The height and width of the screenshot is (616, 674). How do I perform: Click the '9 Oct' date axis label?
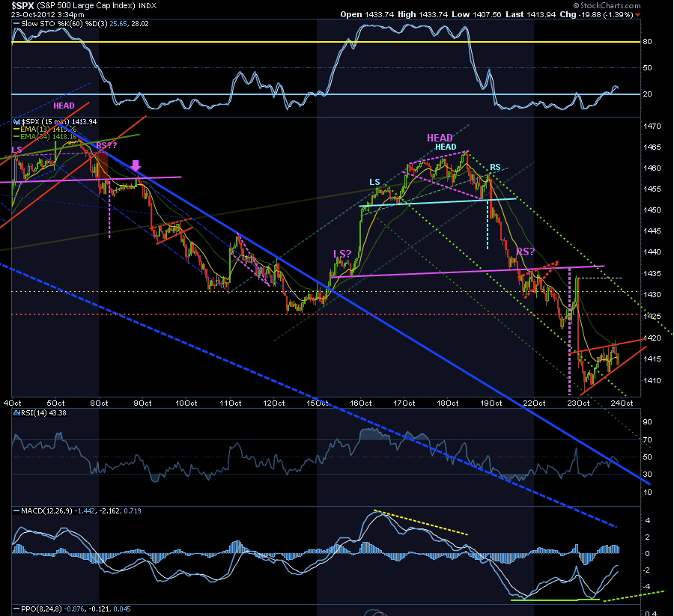pos(142,403)
